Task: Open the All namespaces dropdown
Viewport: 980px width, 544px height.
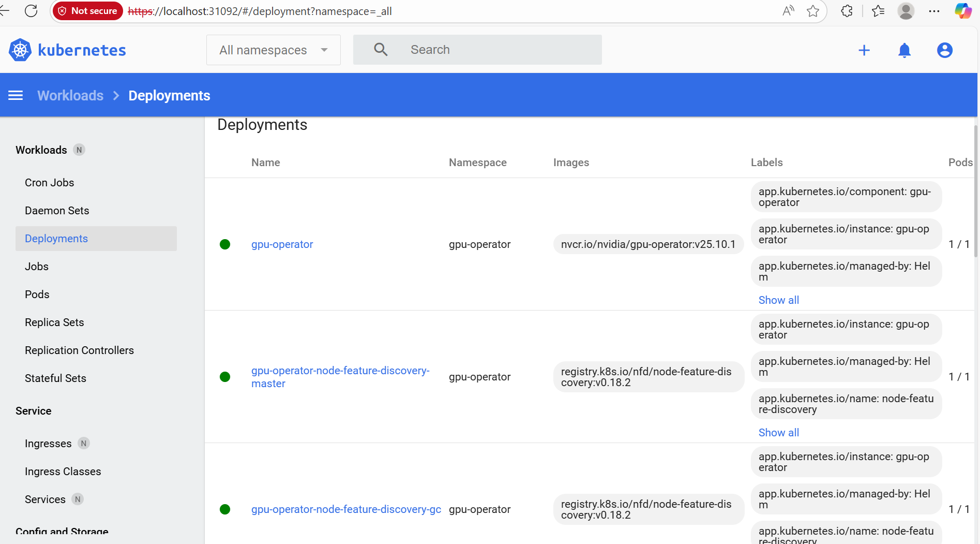Action: [273, 50]
